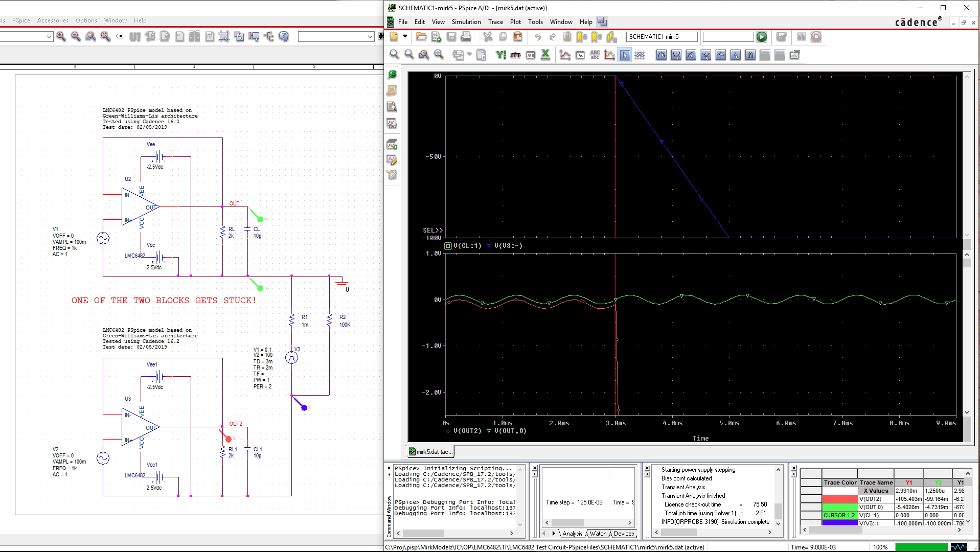This screenshot has width=980, height=552.
Task: Click the Cursor Peak icon
Action: (x=661, y=55)
